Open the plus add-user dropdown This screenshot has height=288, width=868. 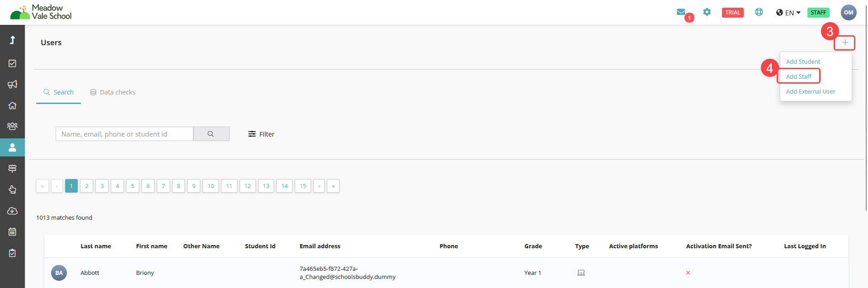(x=844, y=43)
